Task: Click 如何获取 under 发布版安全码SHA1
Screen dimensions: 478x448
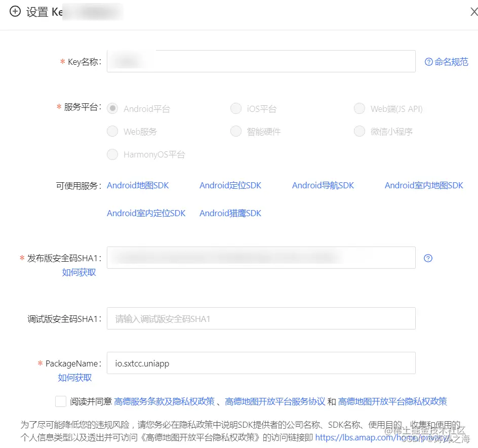Action: pyautogui.click(x=78, y=272)
